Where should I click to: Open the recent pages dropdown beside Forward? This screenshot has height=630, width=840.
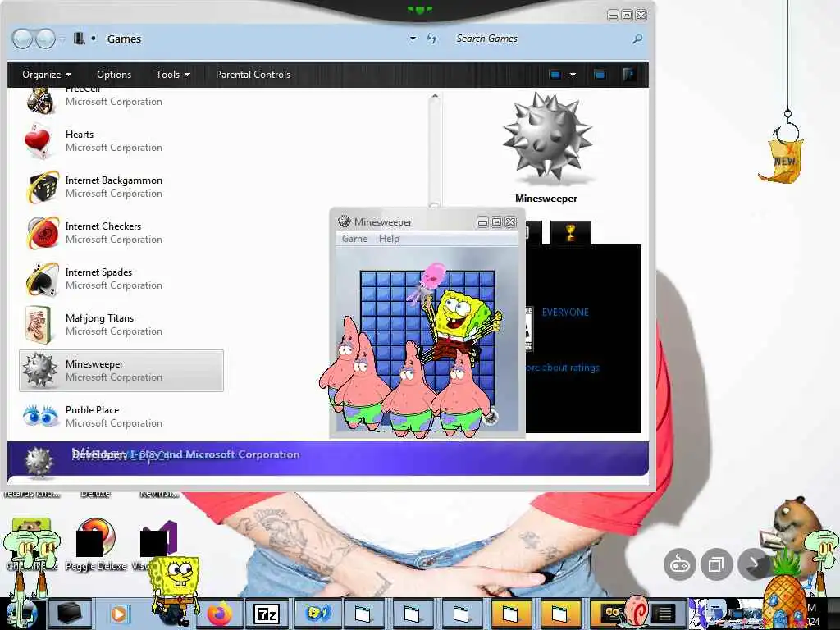pyautogui.click(x=62, y=39)
